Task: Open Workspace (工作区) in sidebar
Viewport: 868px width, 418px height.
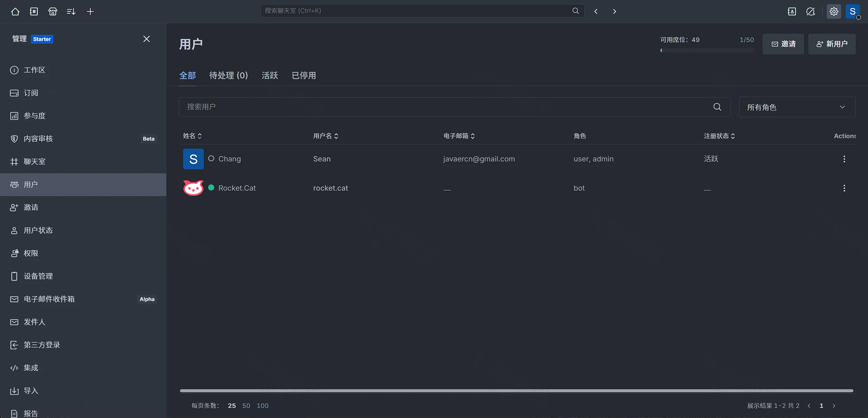Action: (x=83, y=70)
